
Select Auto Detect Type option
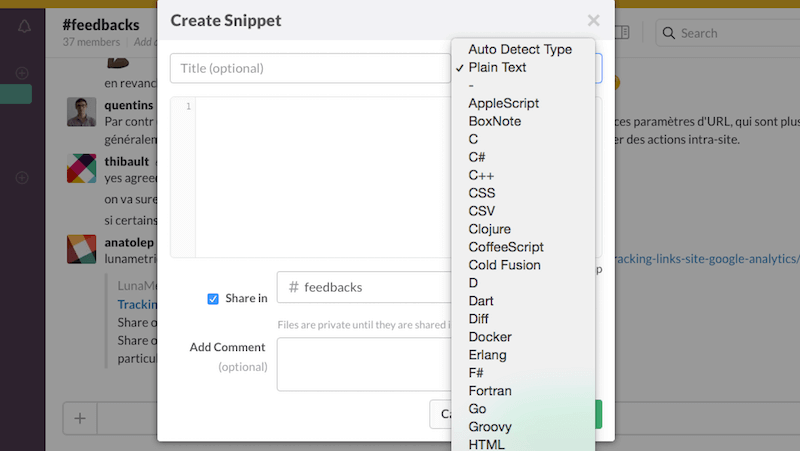(519, 49)
